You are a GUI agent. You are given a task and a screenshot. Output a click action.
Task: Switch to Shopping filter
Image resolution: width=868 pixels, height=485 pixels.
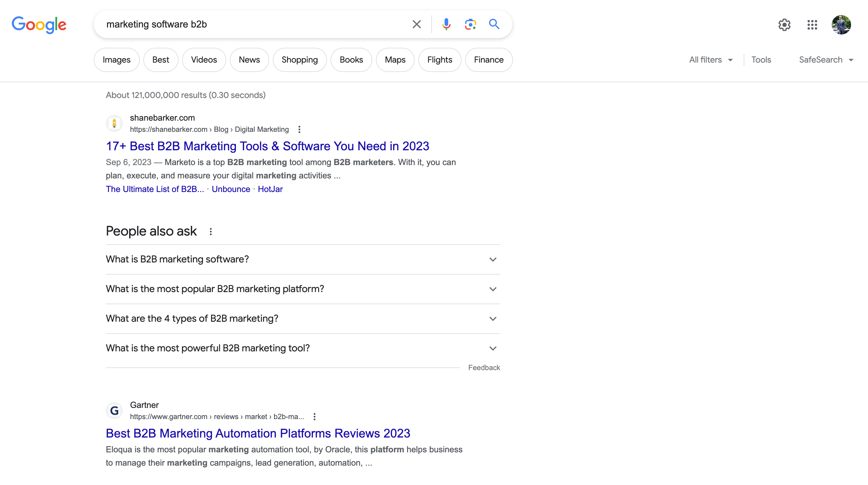299,60
